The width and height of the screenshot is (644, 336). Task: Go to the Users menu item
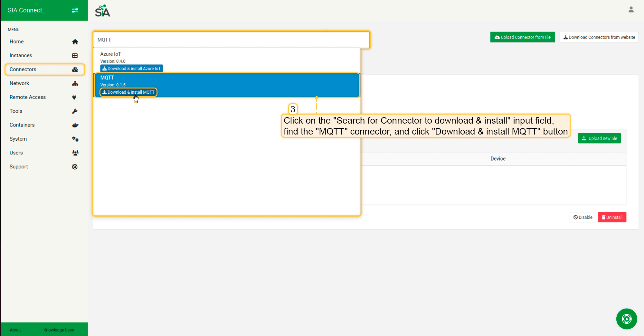[16, 153]
